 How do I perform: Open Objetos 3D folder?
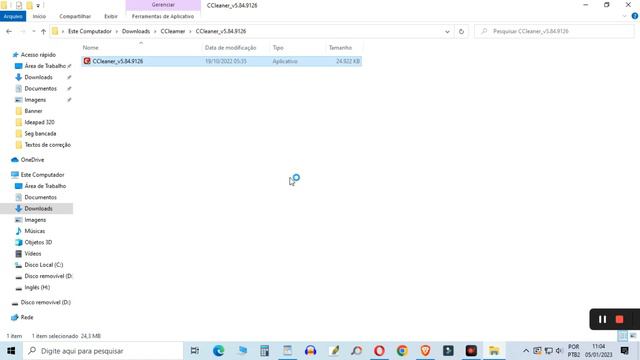click(x=38, y=242)
